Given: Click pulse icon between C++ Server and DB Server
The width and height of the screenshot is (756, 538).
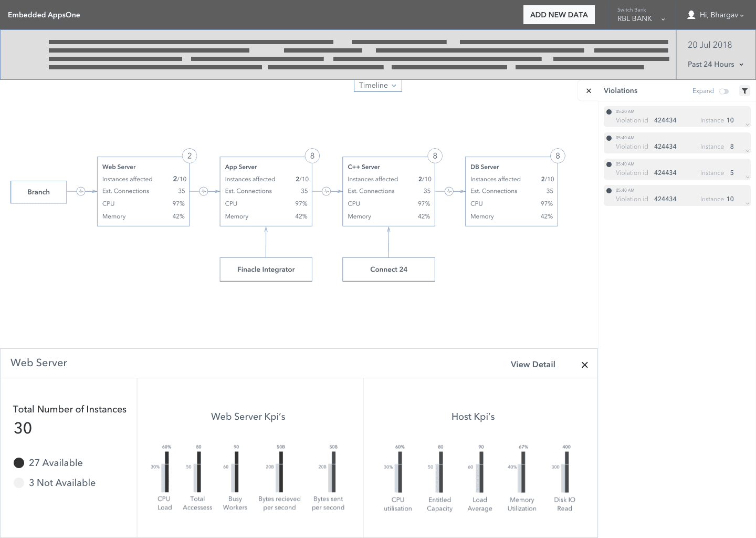Looking at the screenshot, I should coord(449,191).
